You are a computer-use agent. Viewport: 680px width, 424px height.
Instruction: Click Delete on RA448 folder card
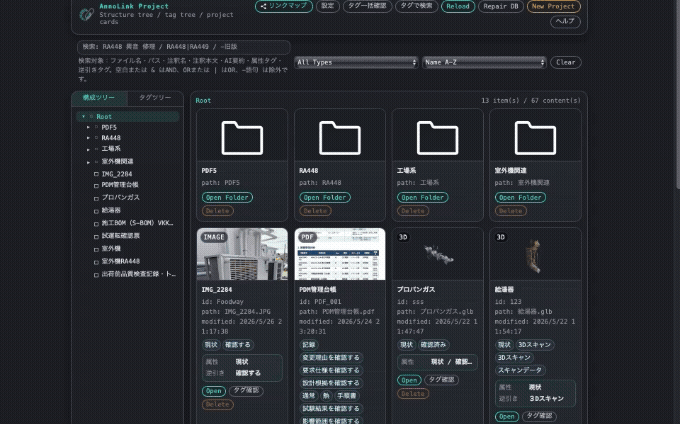pos(315,211)
